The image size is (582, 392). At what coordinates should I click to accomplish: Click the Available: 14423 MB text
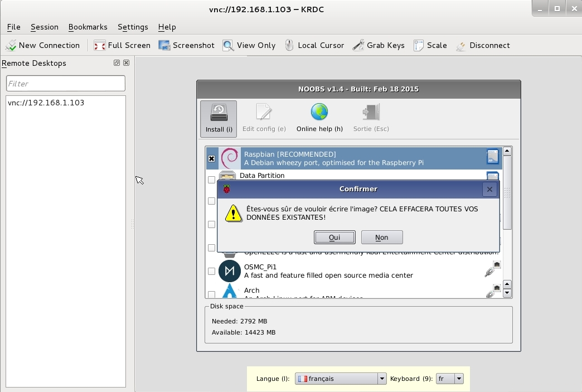point(244,332)
